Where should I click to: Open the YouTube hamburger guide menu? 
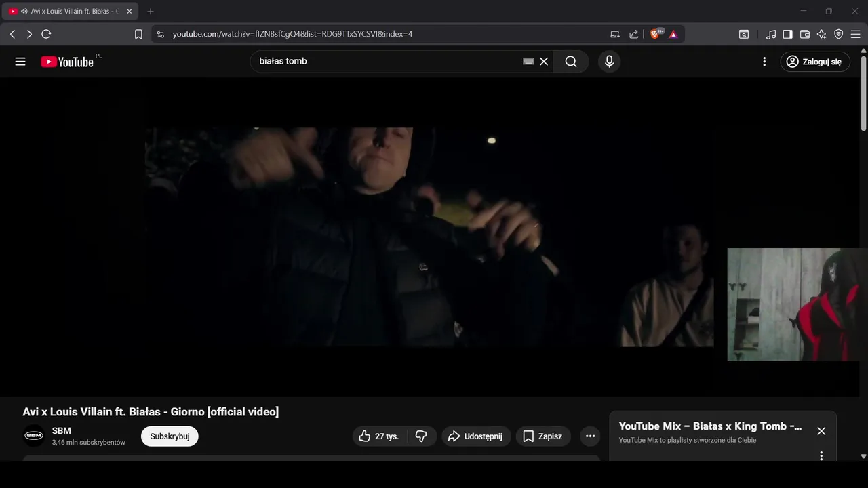pyautogui.click(x=20, y=62)
